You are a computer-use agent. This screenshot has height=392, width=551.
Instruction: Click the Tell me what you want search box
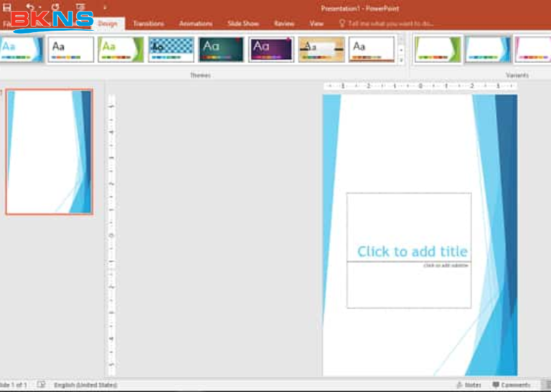[391, 24]
